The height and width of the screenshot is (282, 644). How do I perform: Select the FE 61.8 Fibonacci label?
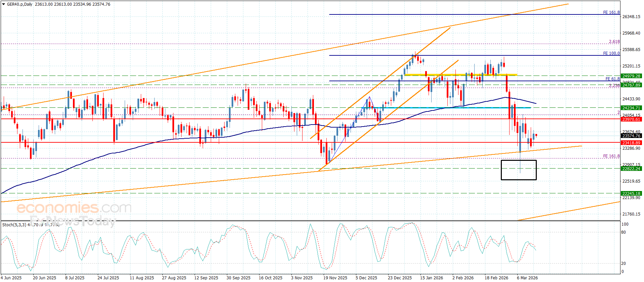click(612, 79)
